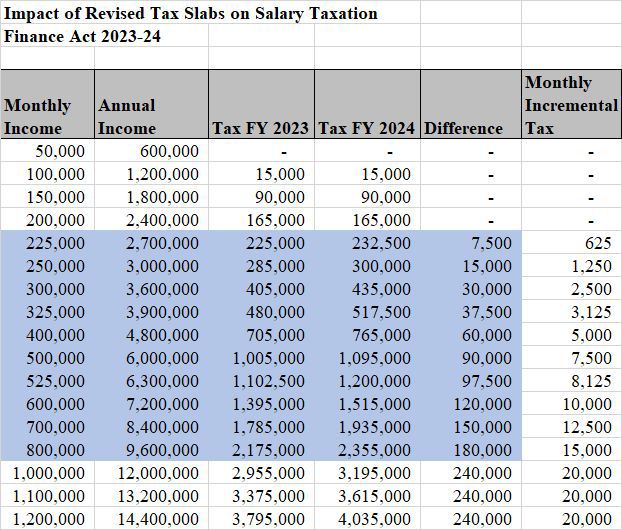Image resolution: width=622 pixels, height=530 pixels.
Task: Select annual income cell 1,200,000
Action: coord(152,173)
